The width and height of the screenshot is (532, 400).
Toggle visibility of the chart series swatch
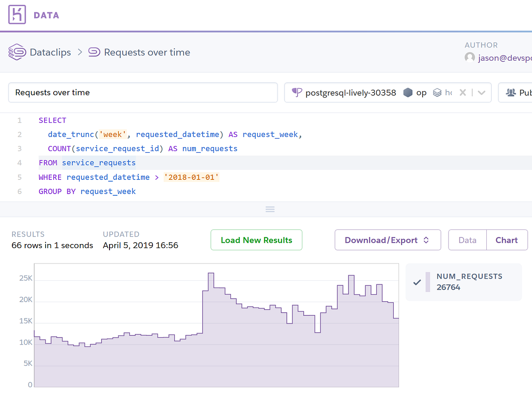[428, 282]
